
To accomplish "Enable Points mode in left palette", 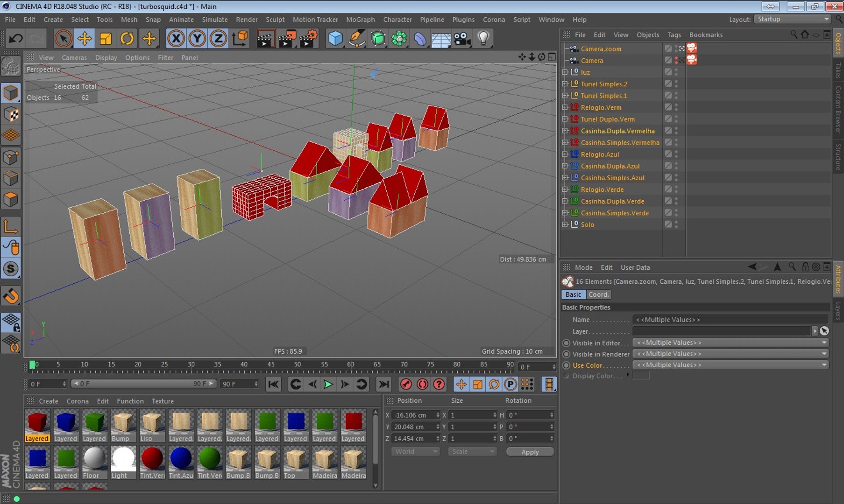I will point(11,157).
